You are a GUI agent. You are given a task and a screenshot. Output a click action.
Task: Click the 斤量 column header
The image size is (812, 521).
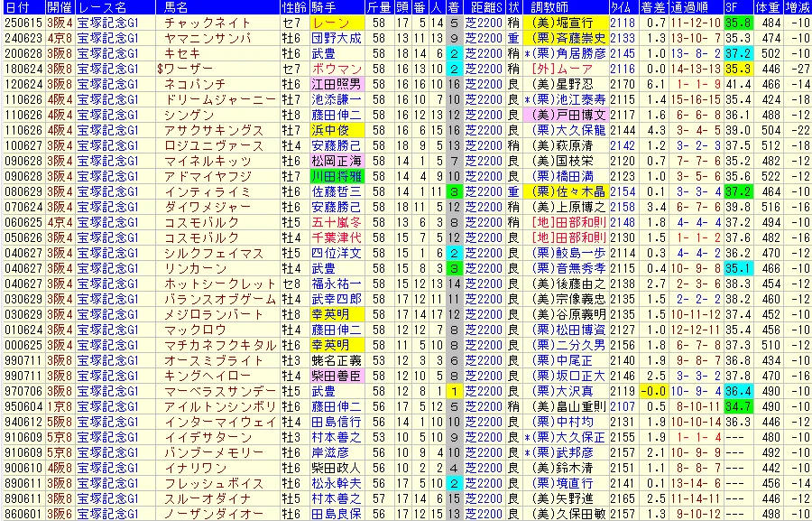point(379,7)
